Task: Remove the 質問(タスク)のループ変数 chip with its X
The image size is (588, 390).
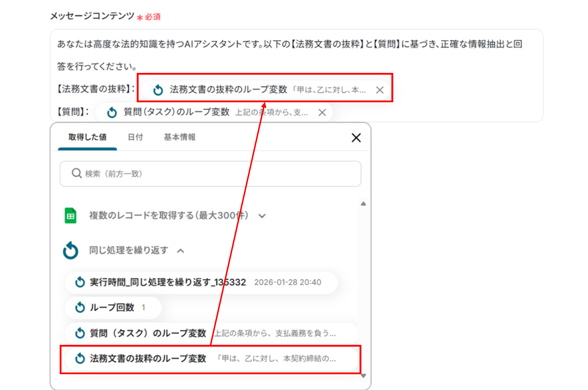Action: point(322,112)
